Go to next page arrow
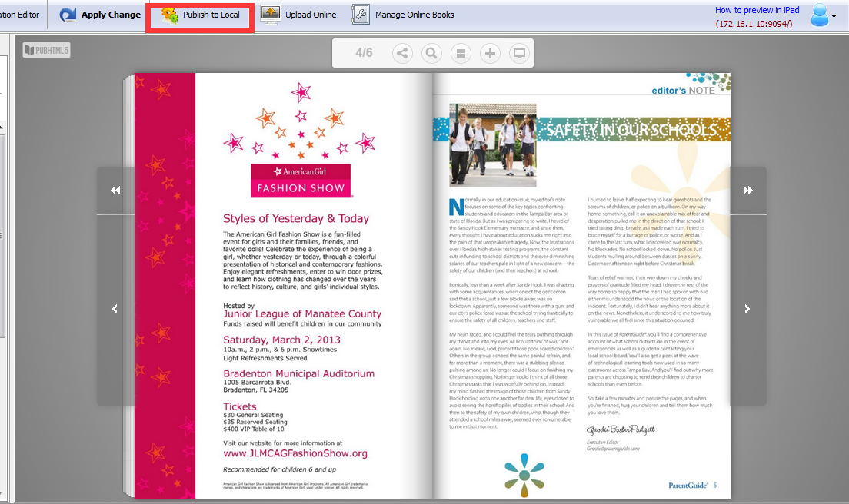The height and width of the screenshot is (504, 849). (x=747, y=309)
